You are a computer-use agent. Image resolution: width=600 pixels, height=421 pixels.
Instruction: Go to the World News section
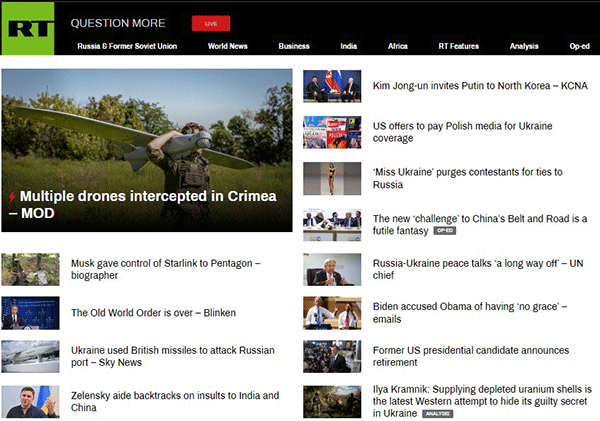tap(228, 46)
